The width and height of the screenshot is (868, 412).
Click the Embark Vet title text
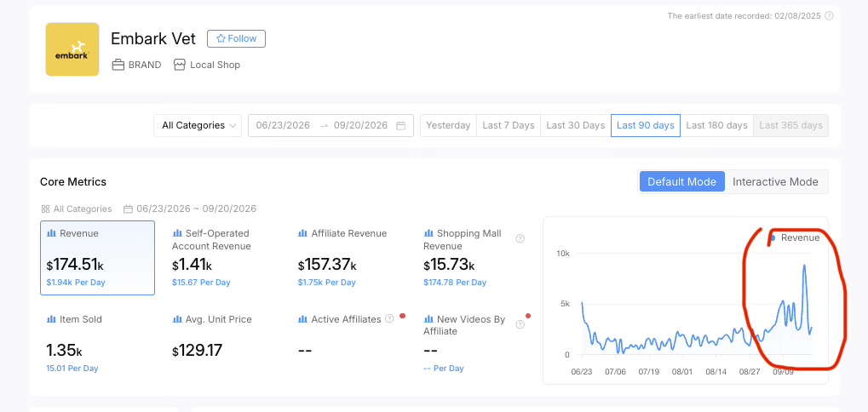[153, 38]
